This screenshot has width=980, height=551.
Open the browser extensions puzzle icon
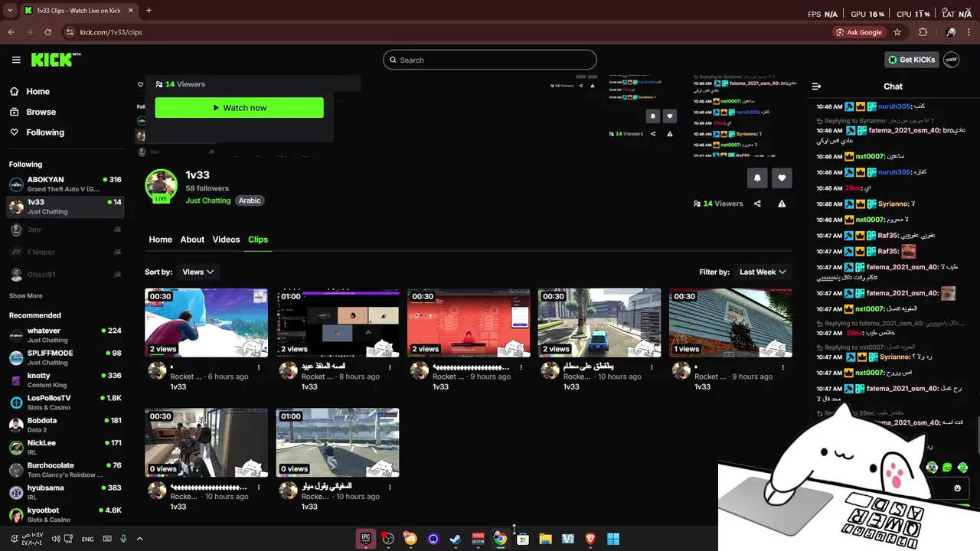923,32
